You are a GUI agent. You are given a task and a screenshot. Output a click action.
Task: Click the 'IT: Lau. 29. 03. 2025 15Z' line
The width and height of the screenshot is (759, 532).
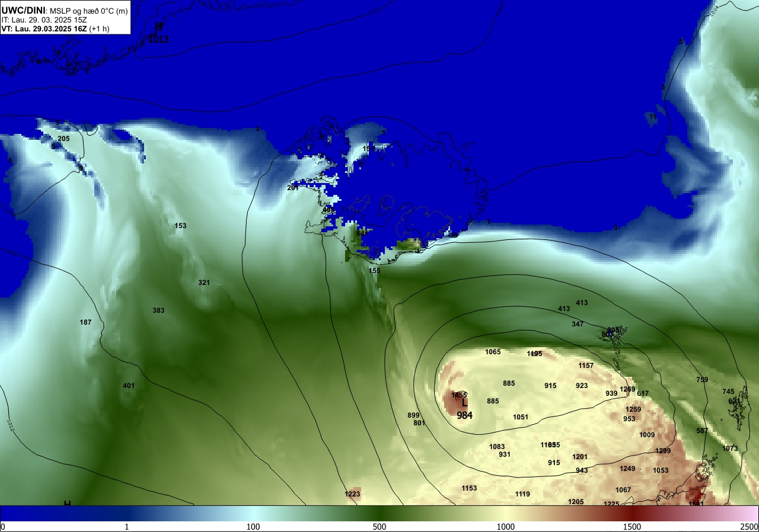click(44, 20)
